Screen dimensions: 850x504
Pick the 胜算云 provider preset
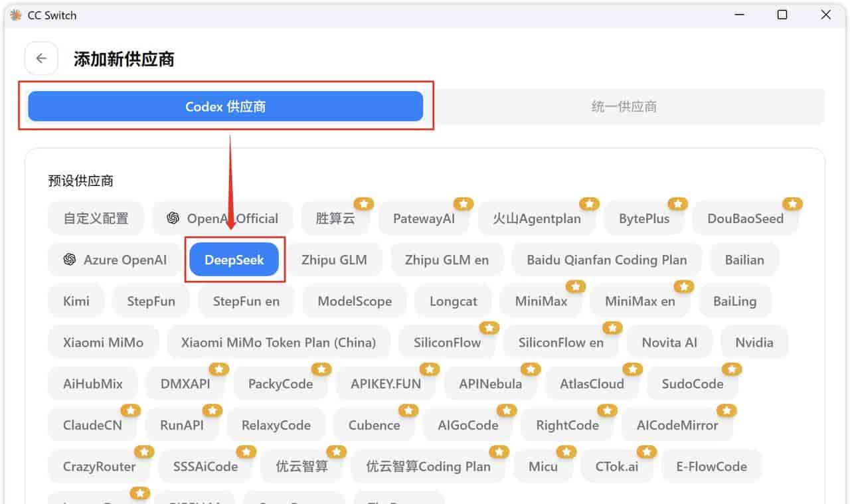[335, 218]
